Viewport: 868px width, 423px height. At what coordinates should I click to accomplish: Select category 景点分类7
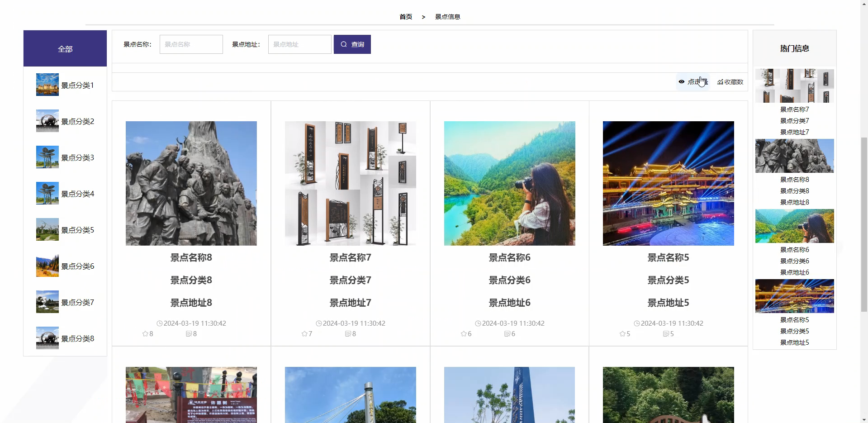(65, 302)
